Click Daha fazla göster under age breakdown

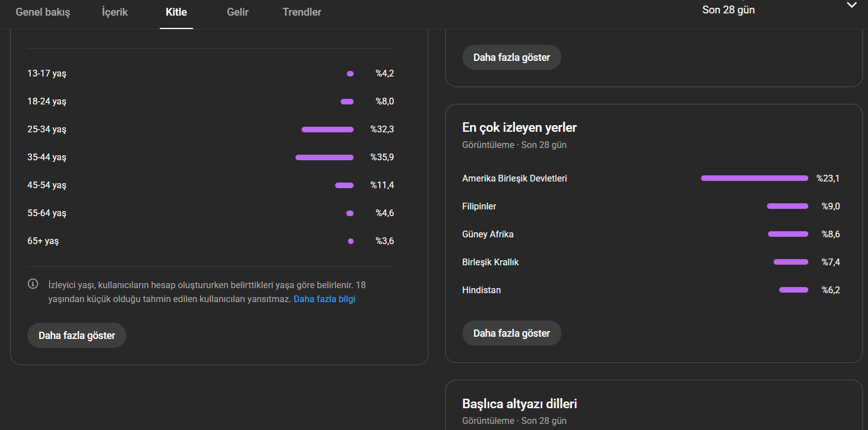pos(77,336)
